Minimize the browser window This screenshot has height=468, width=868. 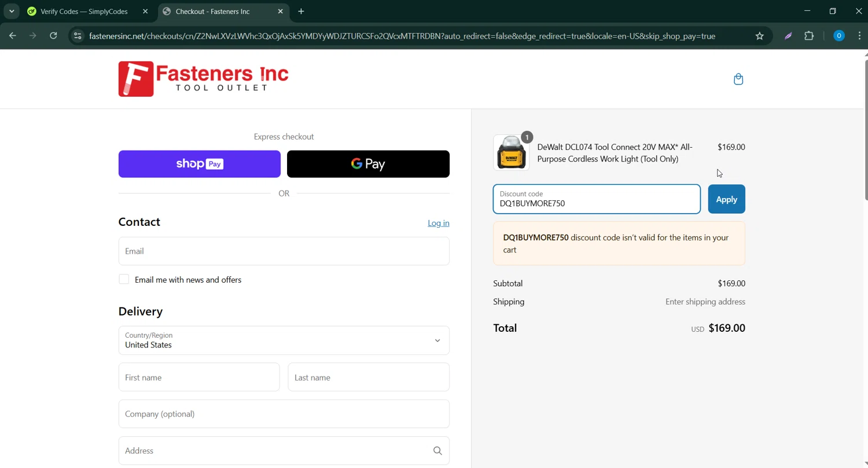point(807,11)
